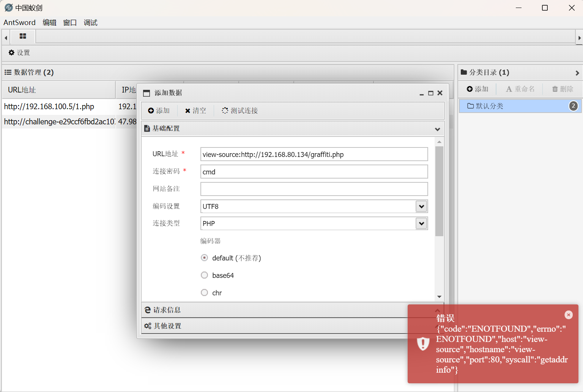Click the URL地址 input field
583x392 pixels.
click(x=314, y=154)
